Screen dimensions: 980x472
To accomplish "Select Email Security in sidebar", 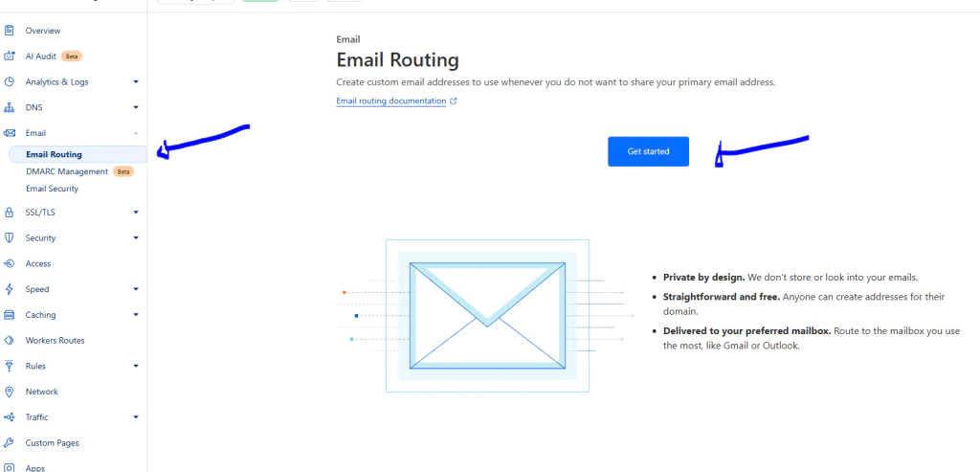I will [x=53, y=189].
